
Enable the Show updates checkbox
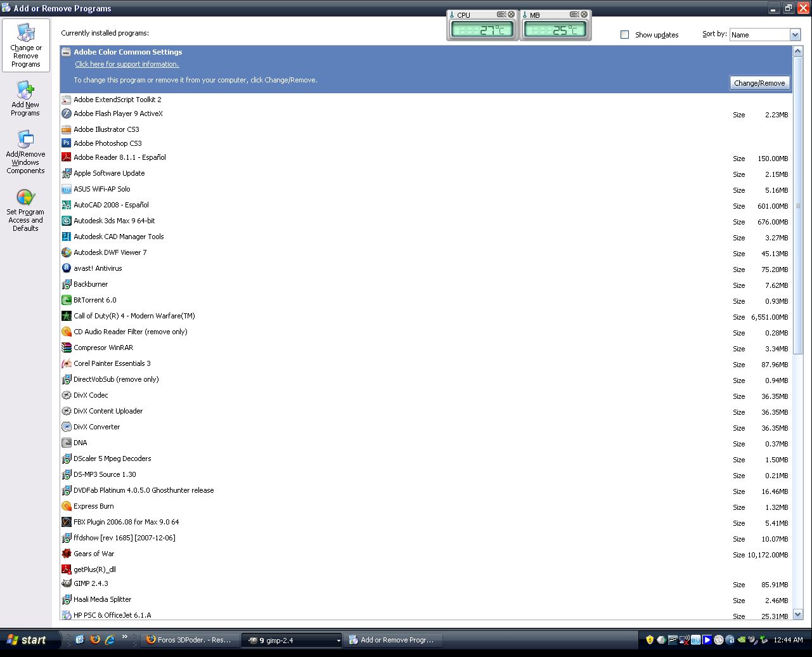[x=625, y=35]
